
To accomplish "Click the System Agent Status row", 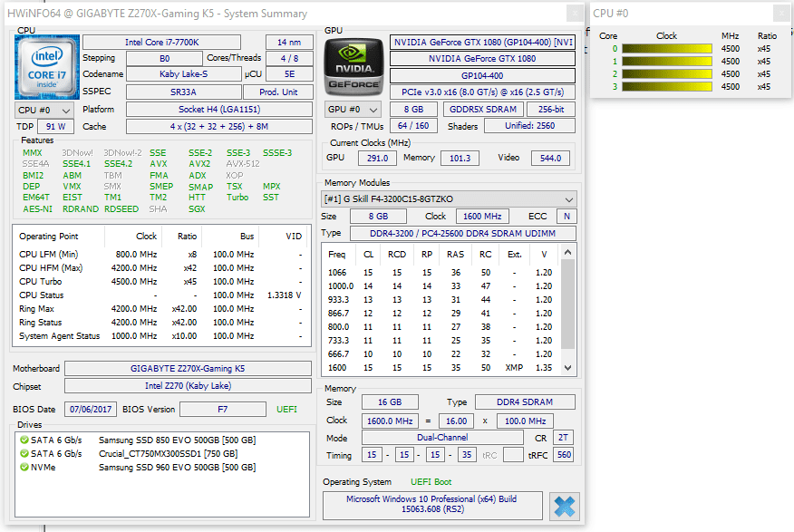I will click(x=161, y=336).
